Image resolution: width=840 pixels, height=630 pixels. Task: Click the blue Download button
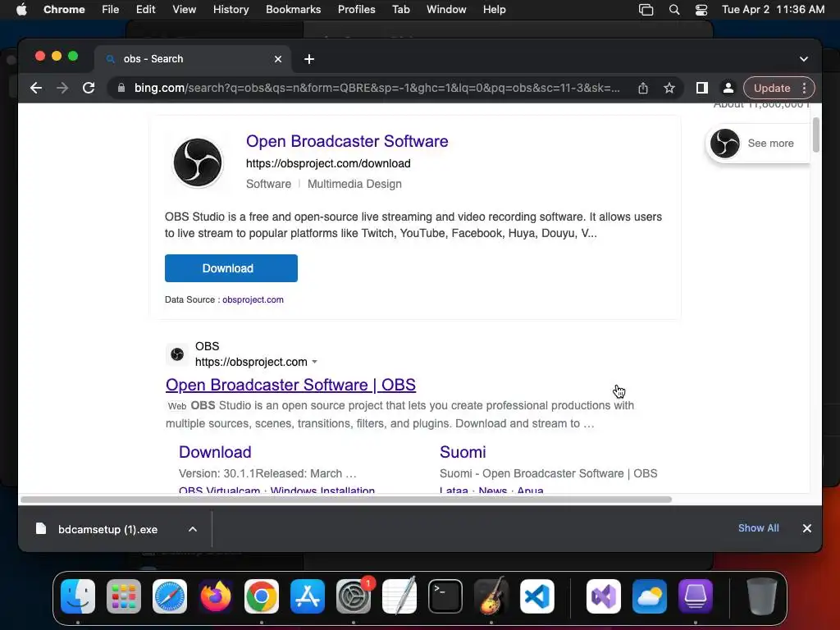pyautogui.click(x=231, y=268)
